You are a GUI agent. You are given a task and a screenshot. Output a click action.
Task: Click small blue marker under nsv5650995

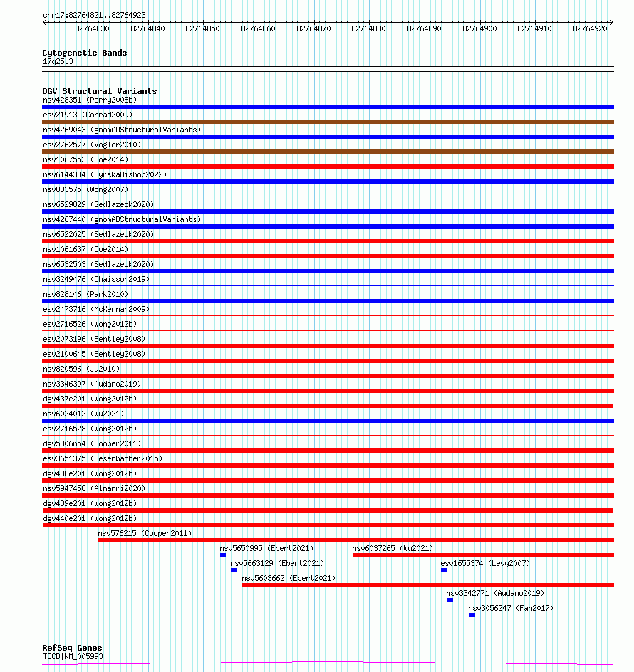[223, 555]
